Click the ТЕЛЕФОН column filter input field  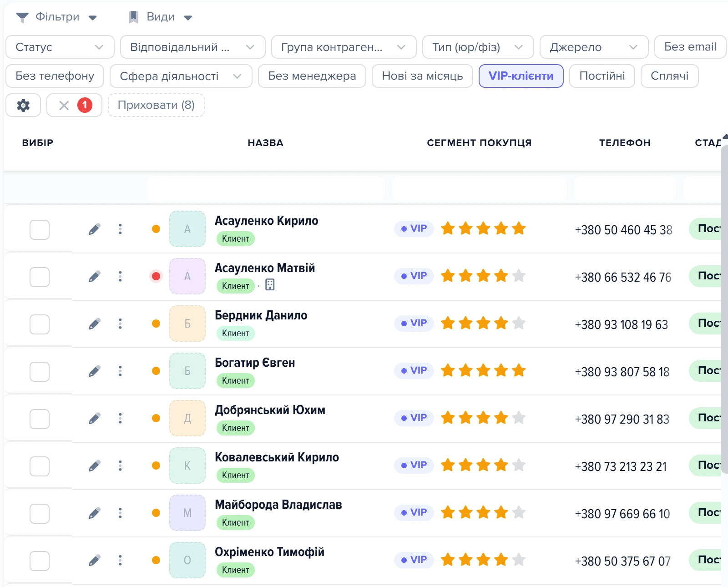625,189
